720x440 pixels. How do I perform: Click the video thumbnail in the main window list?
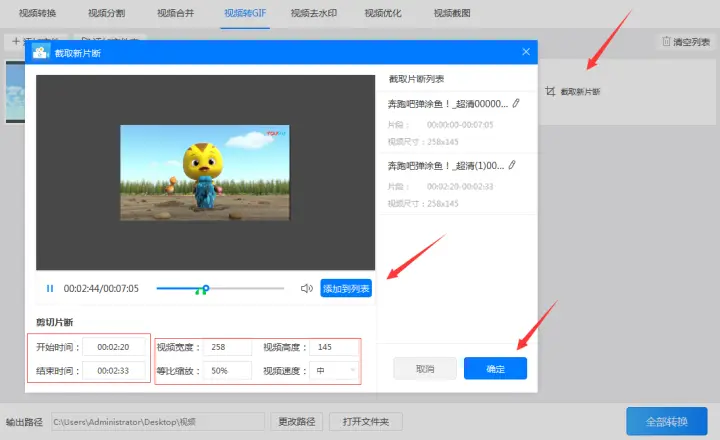(x=15, y=92)
